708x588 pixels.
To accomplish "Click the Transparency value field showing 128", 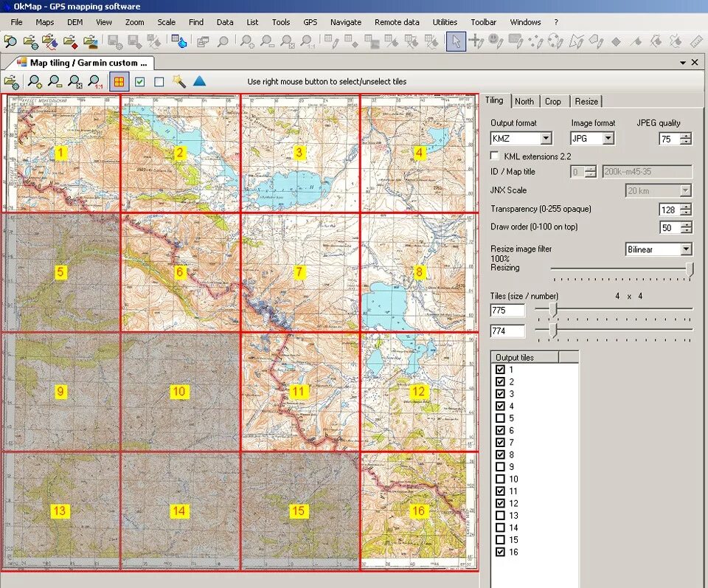I will [670, 210].
